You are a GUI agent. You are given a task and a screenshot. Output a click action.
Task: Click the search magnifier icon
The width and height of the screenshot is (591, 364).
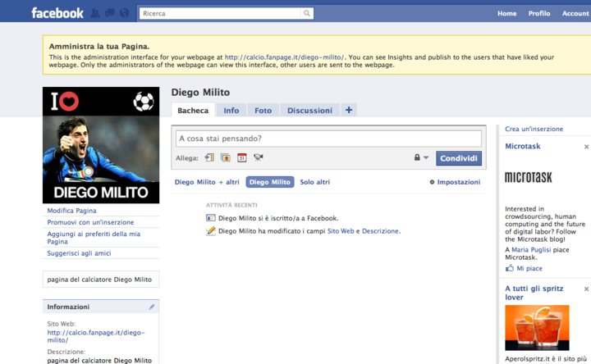pyautogui.click(x=307, y=14)
